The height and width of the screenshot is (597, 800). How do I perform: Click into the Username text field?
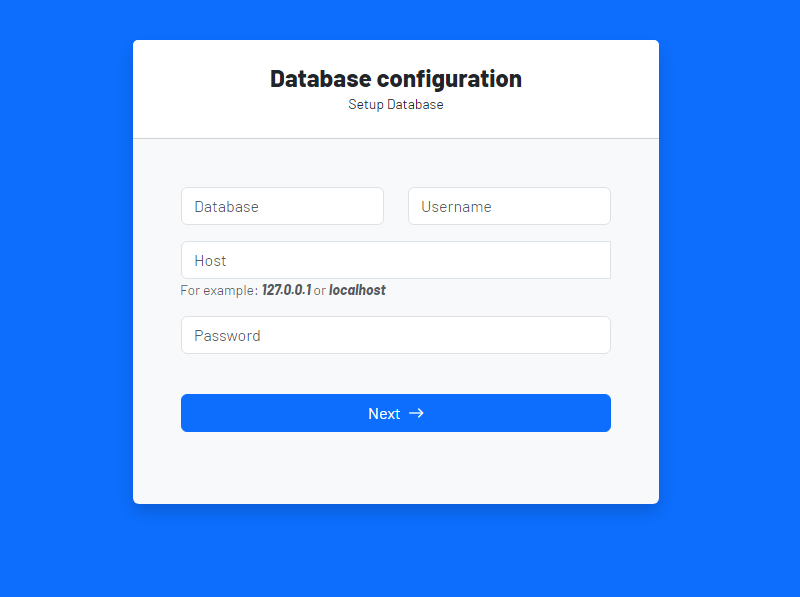click(x=509, y=206)
